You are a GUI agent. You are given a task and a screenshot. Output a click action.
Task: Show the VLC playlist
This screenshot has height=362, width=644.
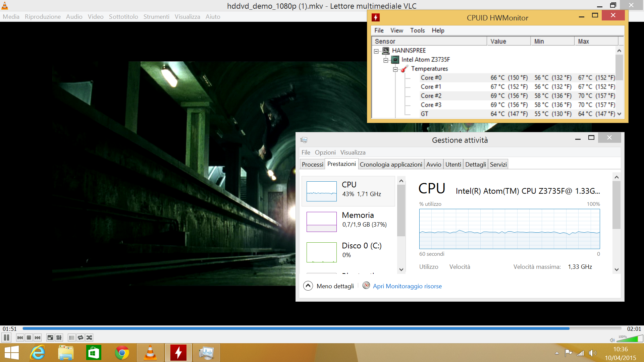point(71,338)
